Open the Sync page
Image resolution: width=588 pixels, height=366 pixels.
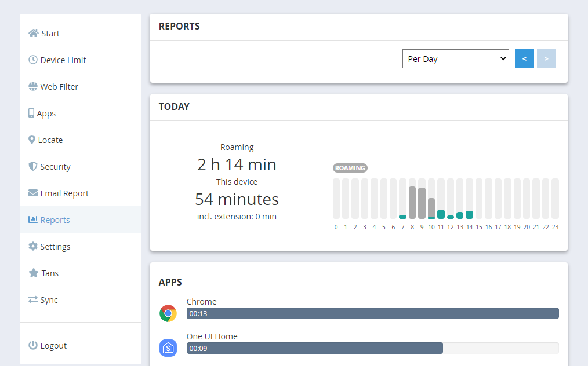tap(81, 300)
